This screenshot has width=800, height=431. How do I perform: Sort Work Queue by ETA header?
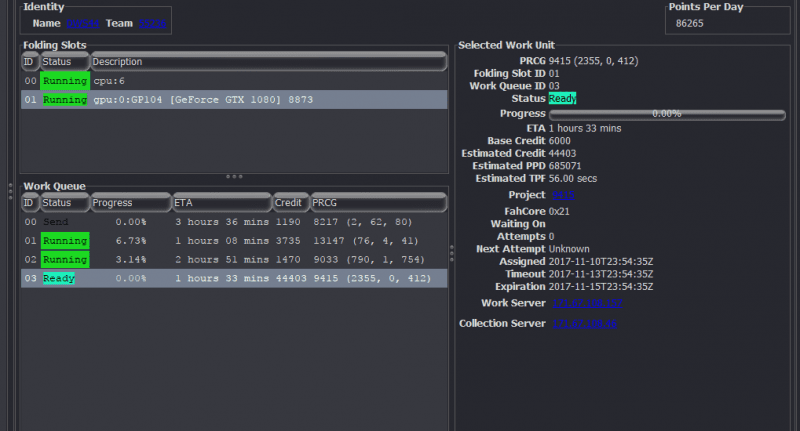[221, 203]
